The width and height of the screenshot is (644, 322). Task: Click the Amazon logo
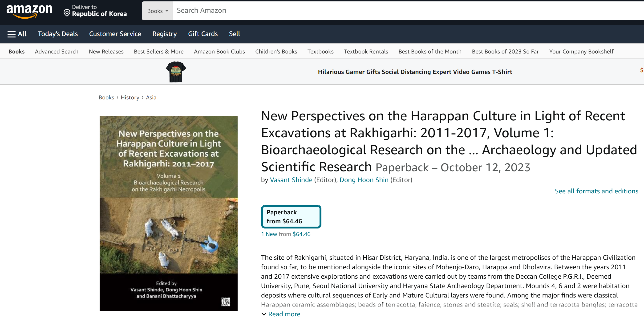[29, 11]
